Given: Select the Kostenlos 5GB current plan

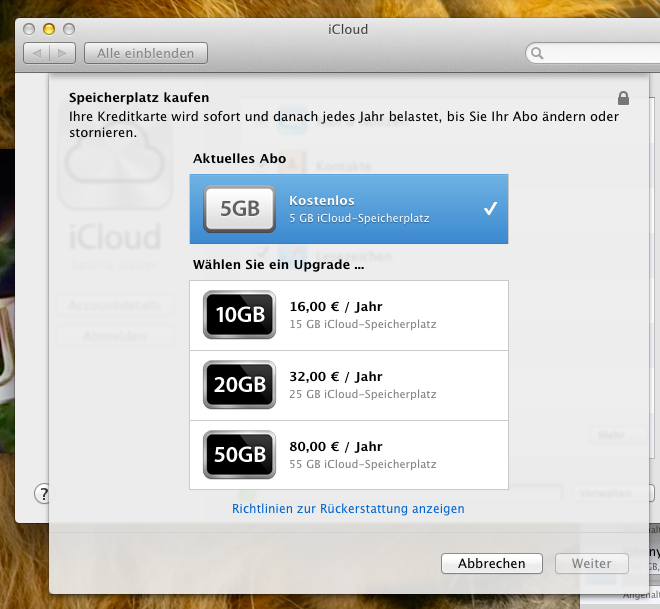Looking at the screenshot, I should point(349,209).
